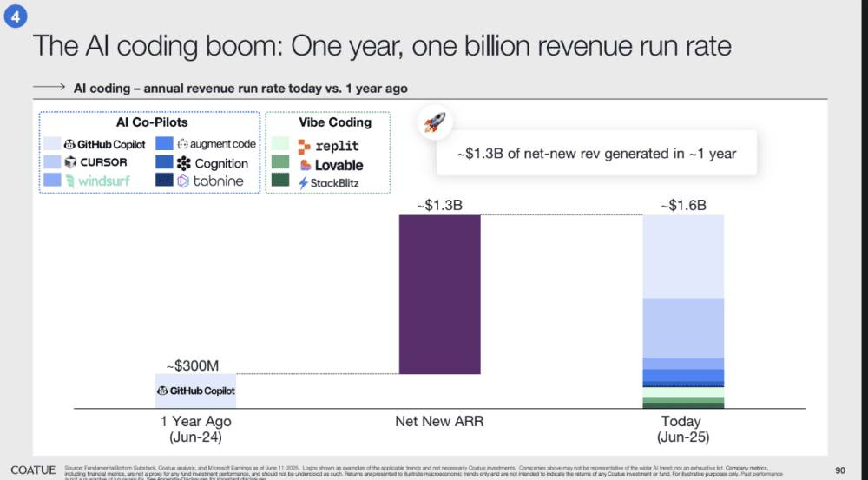This screenshot has width=868, height=480.
Task: Click the purple Net New ARR bar
Action: click(x=439, y=294)
